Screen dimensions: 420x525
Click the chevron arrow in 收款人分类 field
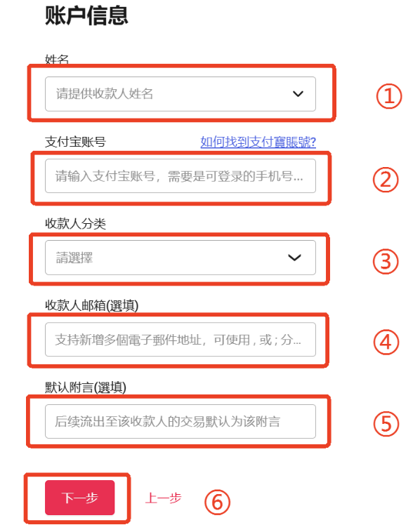[295, 258]
